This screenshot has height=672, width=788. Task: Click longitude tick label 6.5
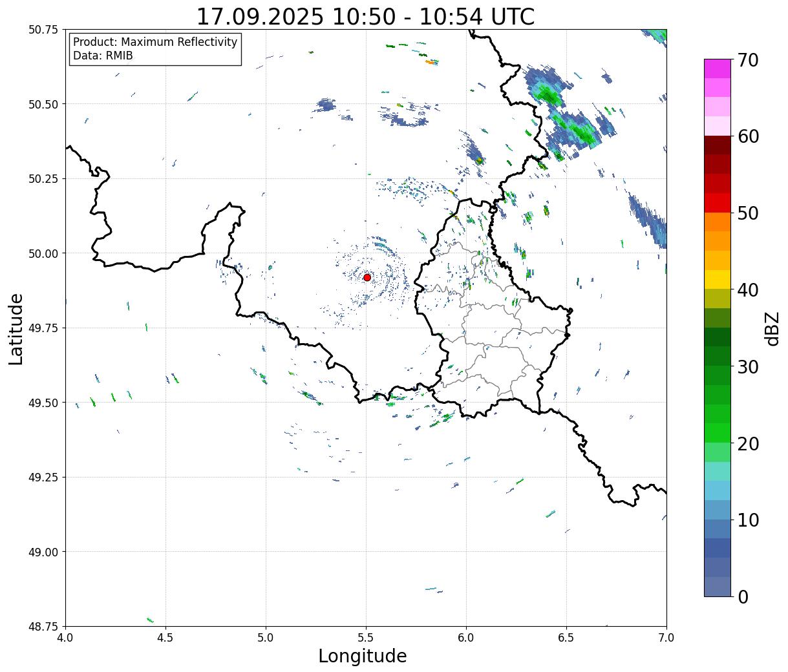pyautogui.click(x=566, y=638)
